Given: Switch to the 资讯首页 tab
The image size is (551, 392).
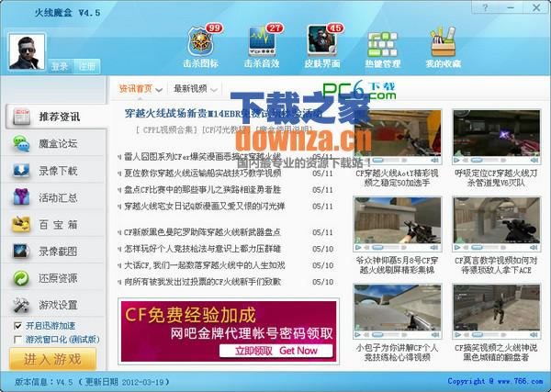Looking at the screenshot, I should pyautogui.click(x=136, y=88).
